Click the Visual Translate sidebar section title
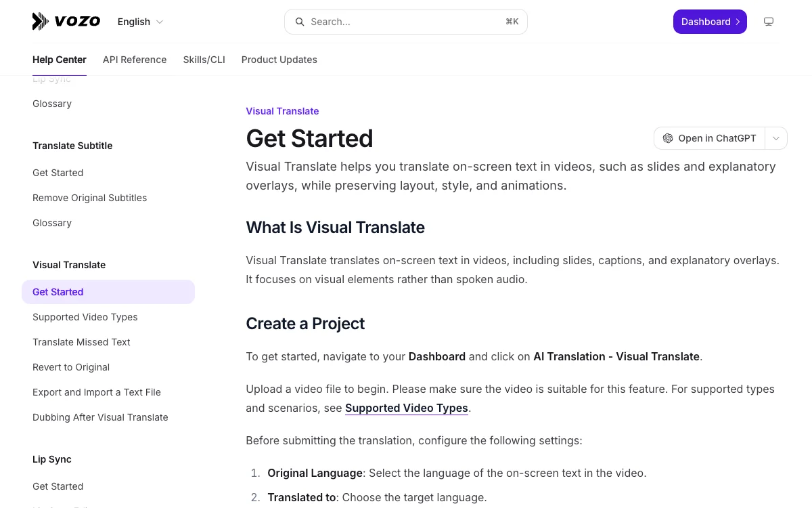This screenshot has width=812, height=508. (x=69, y=265)
